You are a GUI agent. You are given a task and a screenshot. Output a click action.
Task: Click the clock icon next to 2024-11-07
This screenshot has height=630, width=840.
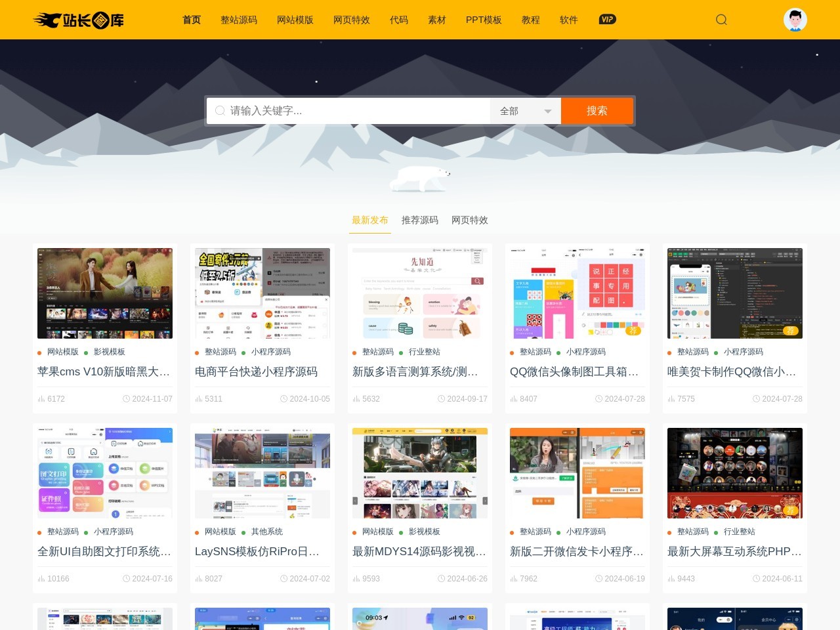click(126, 398)
